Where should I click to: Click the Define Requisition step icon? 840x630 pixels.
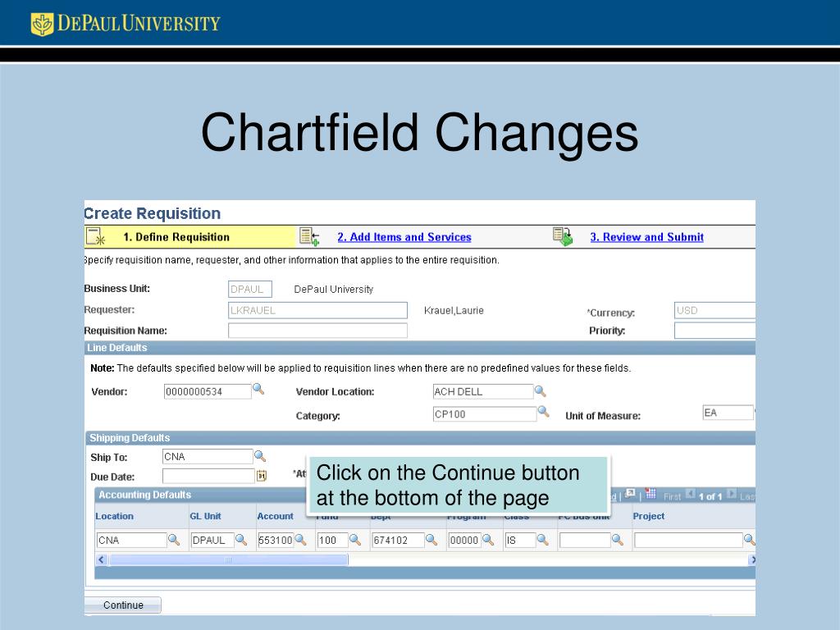pos(96,236)
